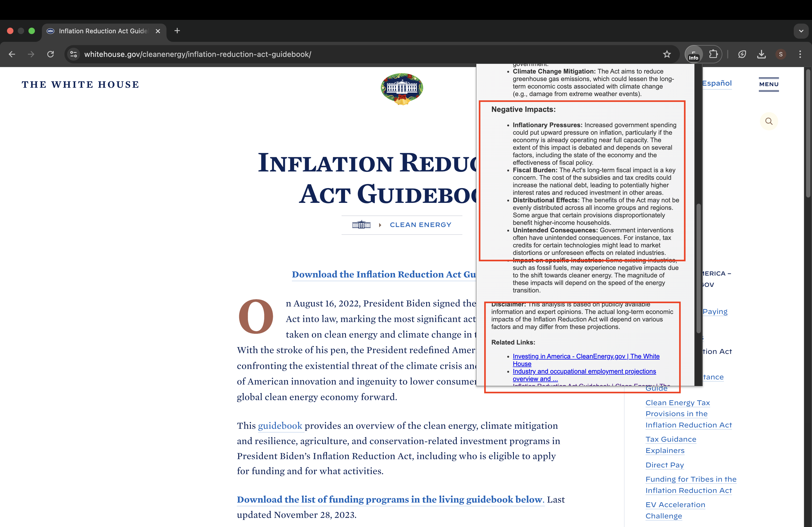Open a new browser tab
The height and width of the screenshot is (527, 812).
point(177,31)
